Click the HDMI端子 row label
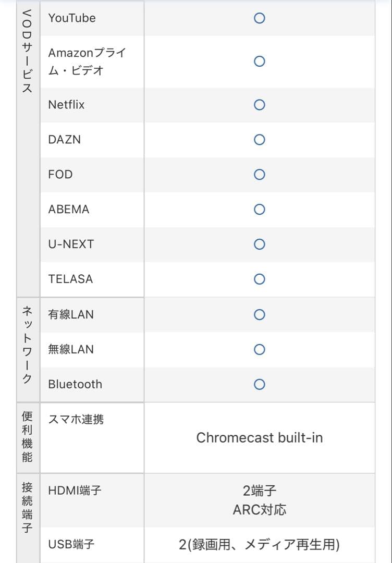This screenshot has width=392, height=563. click(x=75, y=491)
